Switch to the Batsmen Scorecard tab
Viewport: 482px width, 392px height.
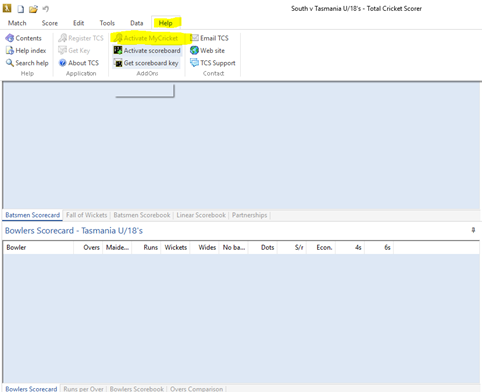[33, 215]
